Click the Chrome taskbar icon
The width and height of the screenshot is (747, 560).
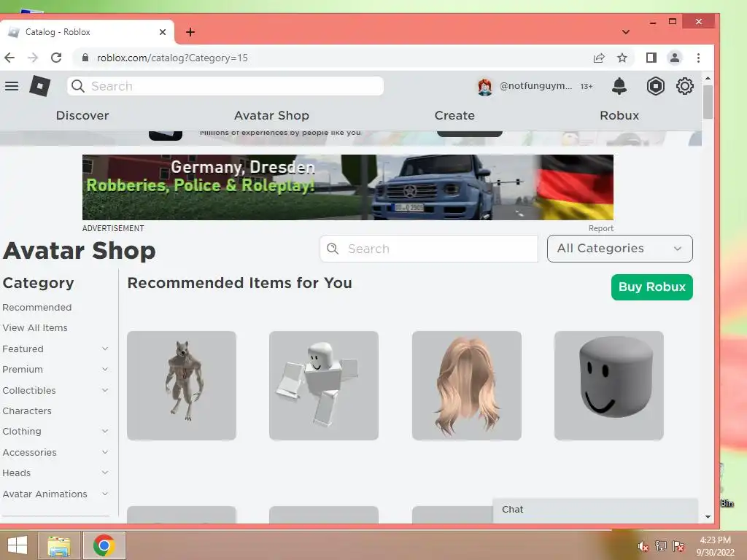(x=104, y=545)
